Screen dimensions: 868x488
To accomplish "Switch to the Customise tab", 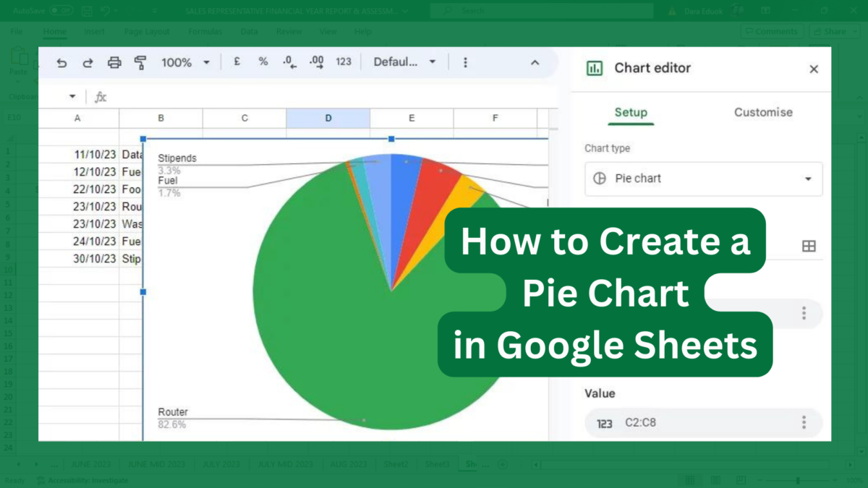I will [762, 112].
